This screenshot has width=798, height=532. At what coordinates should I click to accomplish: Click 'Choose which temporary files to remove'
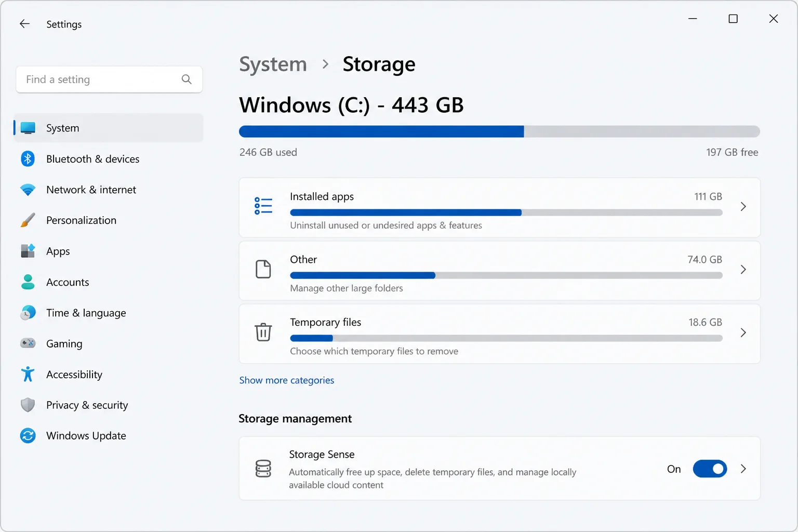[x=374, y=351]
